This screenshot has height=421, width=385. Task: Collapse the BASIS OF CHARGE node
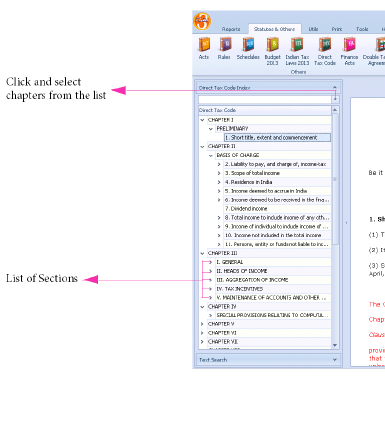(211, 155)
